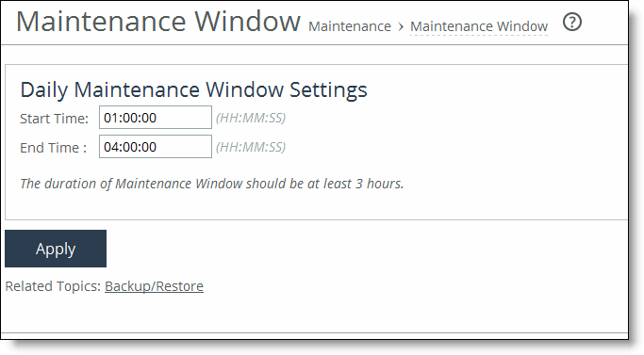This screenshot has height=355, width=644.
Task: Open the Backup/Restore related topic link
Action: click(x=154, y=286)
